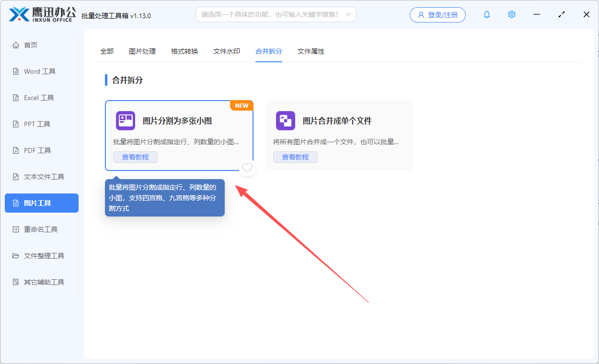Open the 文件水印 tab
The height and width of the screenshot is (364, 599).
pos(226,51)
